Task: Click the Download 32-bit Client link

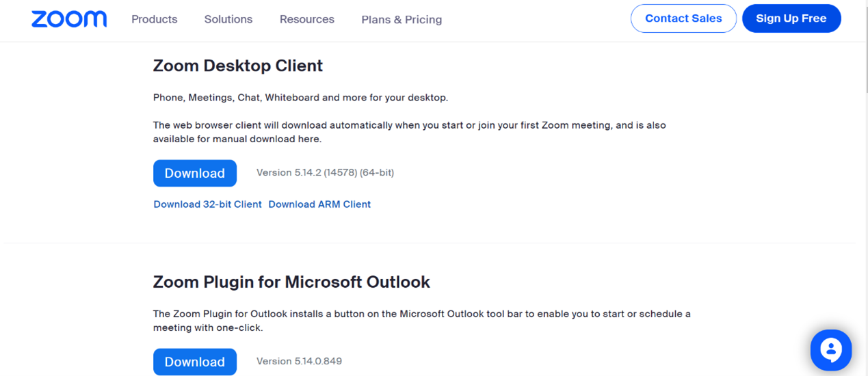Action: click(207, 204)
